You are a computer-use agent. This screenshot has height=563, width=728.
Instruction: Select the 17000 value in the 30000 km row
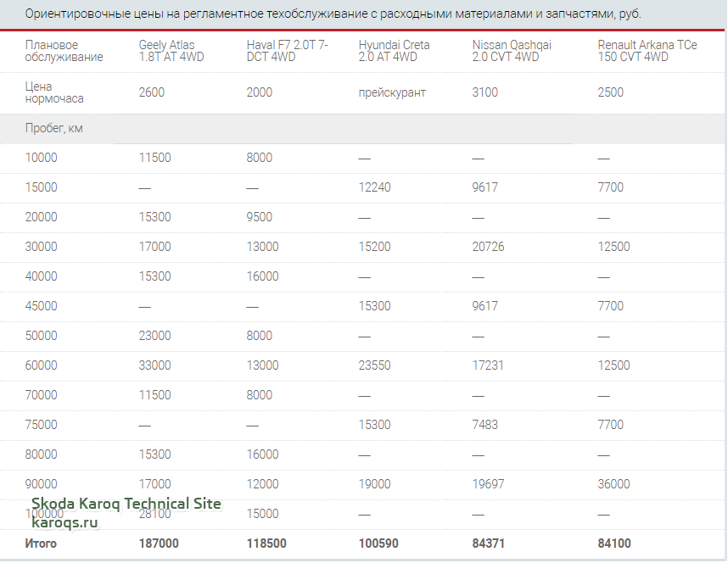point(155,247)
